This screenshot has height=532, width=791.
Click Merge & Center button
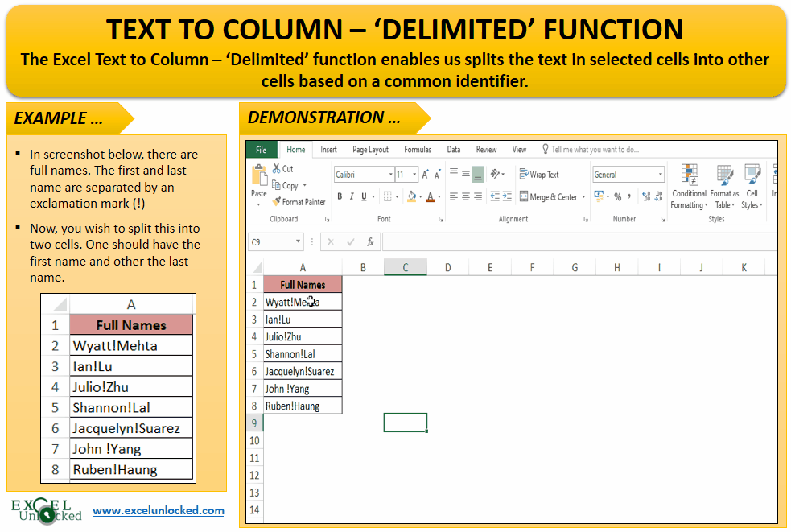pos(548,197)
